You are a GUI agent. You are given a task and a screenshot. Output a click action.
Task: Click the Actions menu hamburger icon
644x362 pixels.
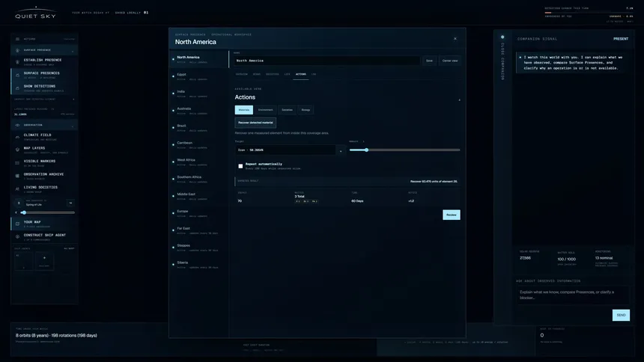(x=17, y=39)
